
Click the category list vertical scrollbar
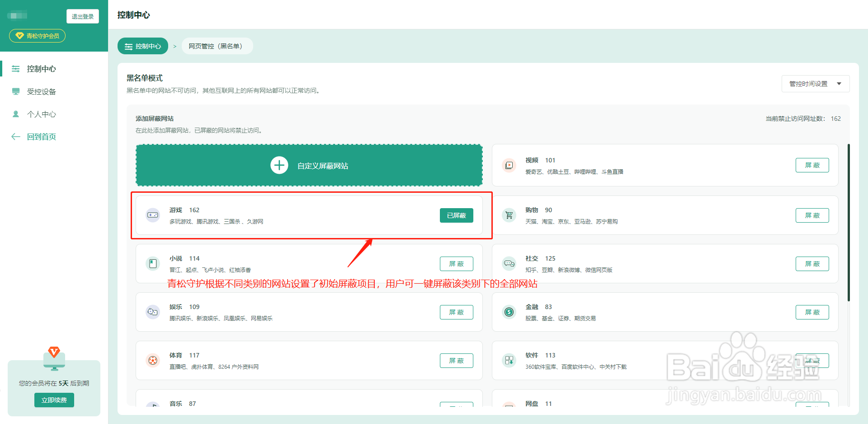[x=849, y=223]
